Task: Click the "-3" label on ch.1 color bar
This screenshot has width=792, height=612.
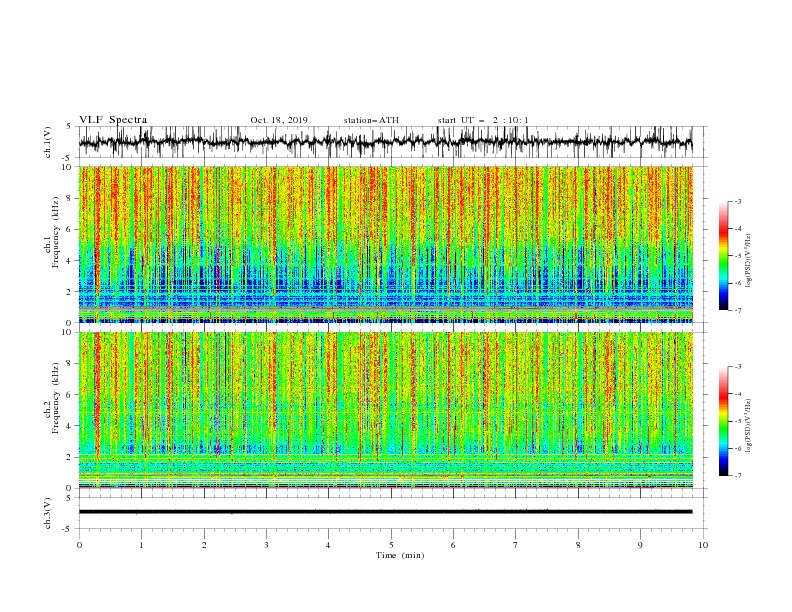Action: tap(738, 201)
